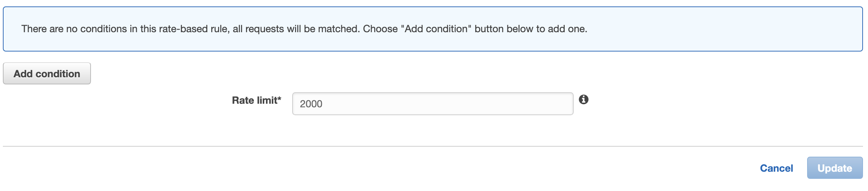Click the Update button
Image resolution: width=868 pixels, height=191 pixels.
834,168
